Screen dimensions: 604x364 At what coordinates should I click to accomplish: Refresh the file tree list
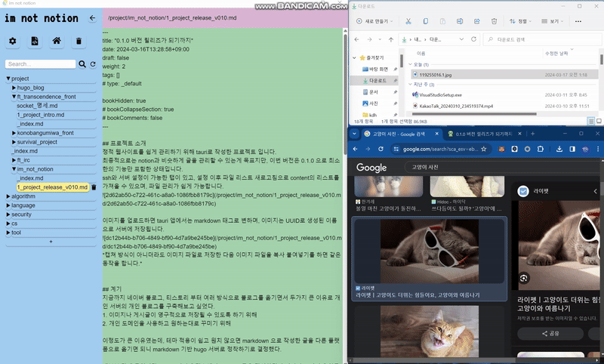click(93, 64)
